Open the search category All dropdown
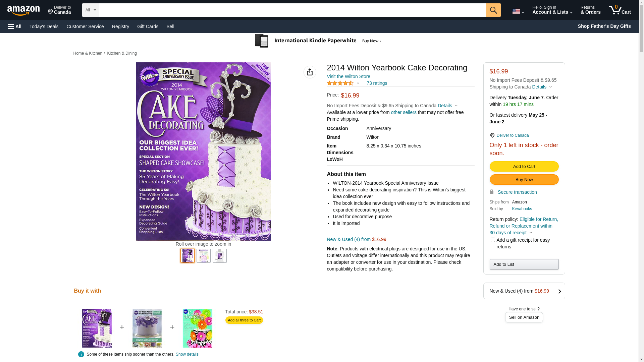 90,10
